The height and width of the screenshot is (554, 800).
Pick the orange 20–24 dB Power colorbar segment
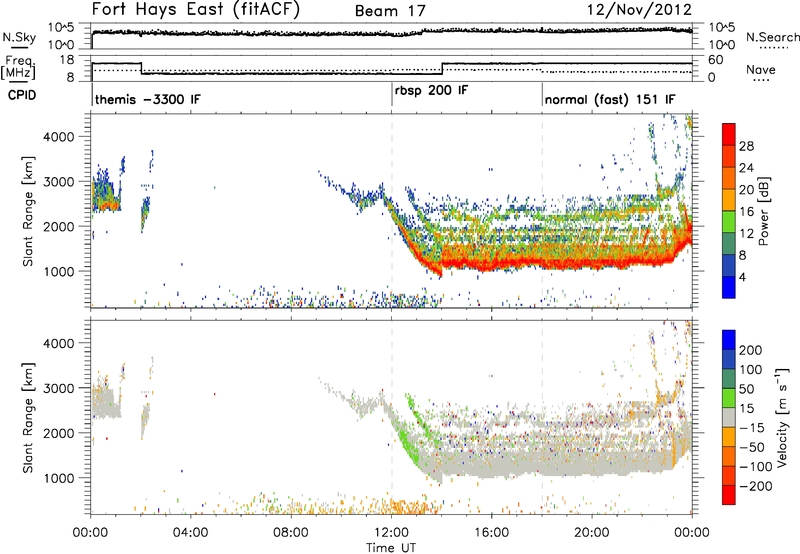729,179
